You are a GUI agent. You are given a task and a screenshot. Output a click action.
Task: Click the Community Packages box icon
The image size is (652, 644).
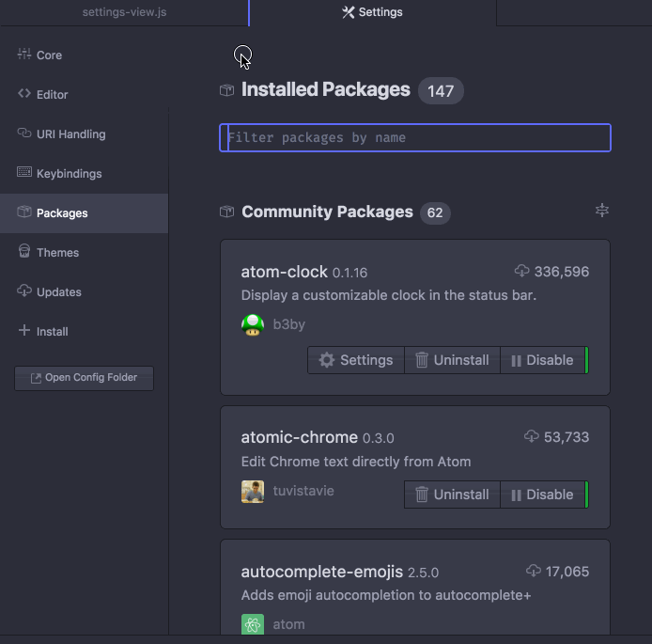click(226, 212)
